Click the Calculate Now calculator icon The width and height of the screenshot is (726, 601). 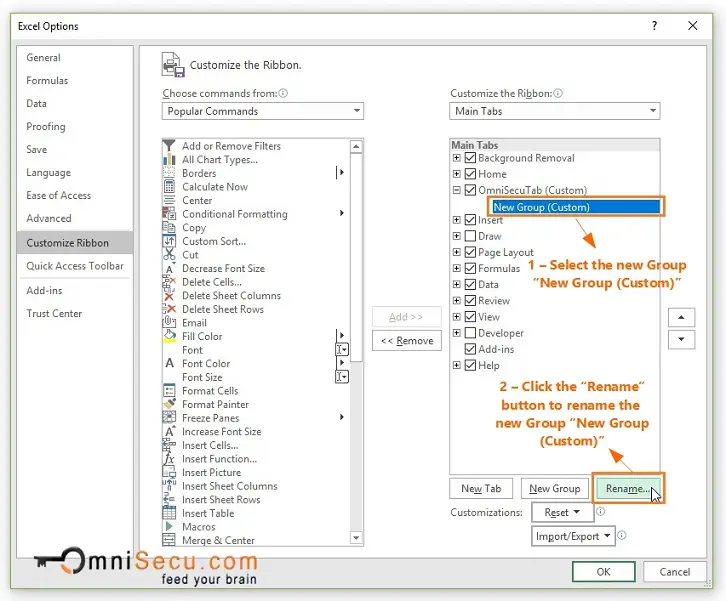pos(169,187)
